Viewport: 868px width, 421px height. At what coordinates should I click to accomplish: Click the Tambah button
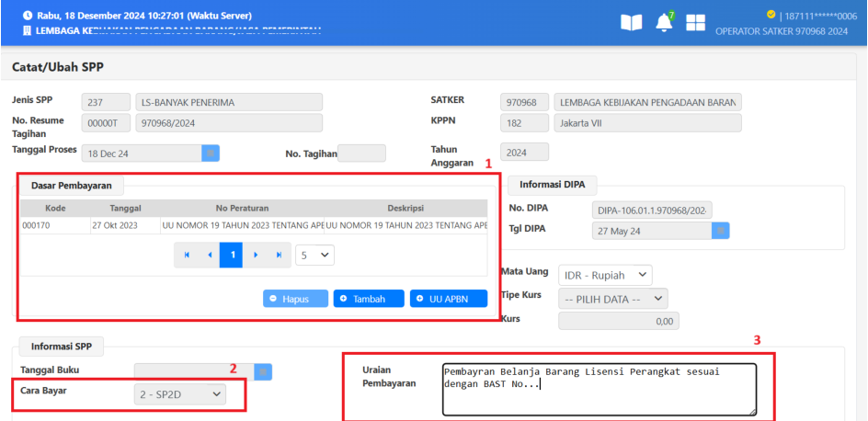coord(368,299)
